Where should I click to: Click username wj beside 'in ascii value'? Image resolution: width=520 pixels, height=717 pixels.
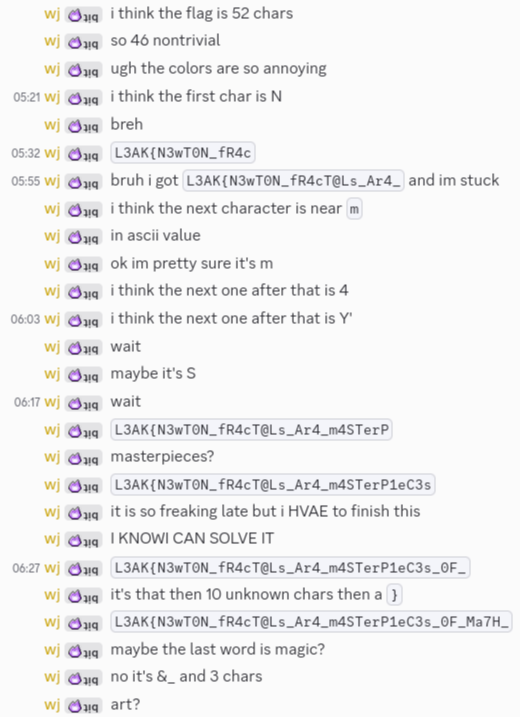(x=52, y=236)
